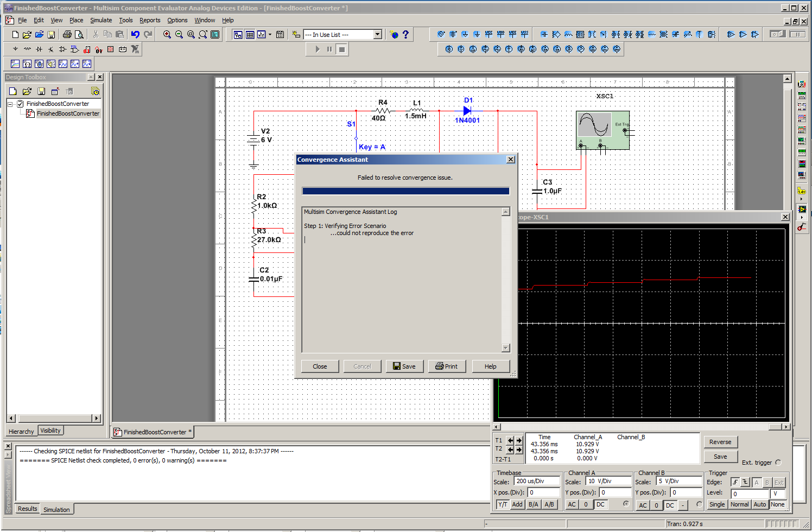Viewport: 812px width, 532px height.
Task: Click the Undo icon in the toolbar
Action: pos(135,35)
